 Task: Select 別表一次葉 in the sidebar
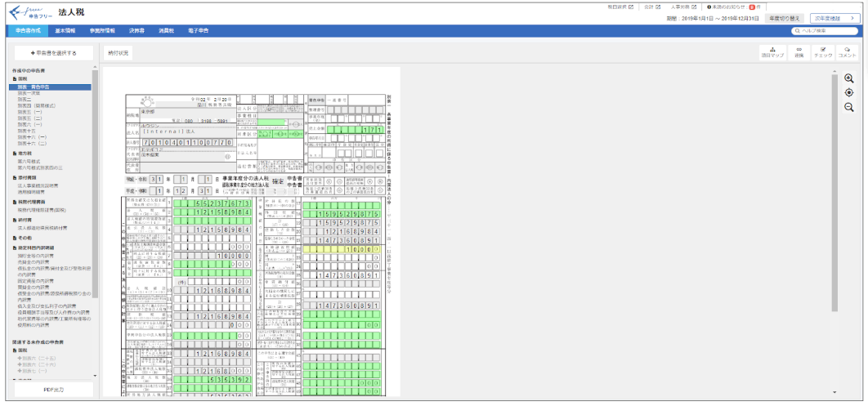tap(28, 93)
